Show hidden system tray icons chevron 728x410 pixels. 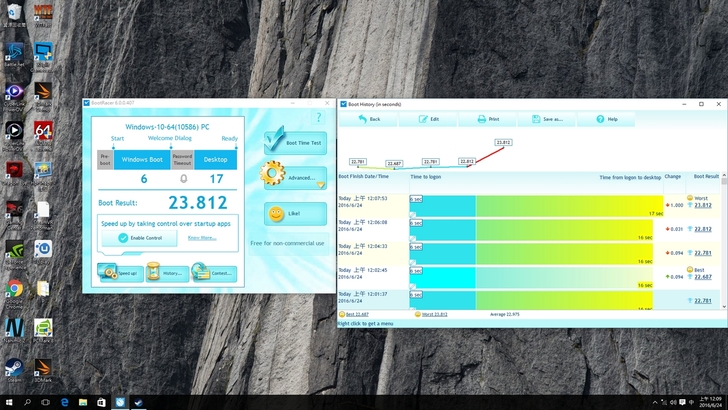pos(655,402)
